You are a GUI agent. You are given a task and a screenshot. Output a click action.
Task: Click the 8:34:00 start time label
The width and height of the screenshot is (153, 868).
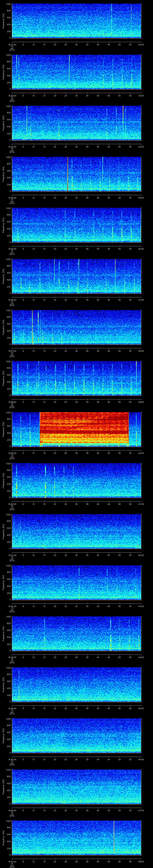[12, 197]
